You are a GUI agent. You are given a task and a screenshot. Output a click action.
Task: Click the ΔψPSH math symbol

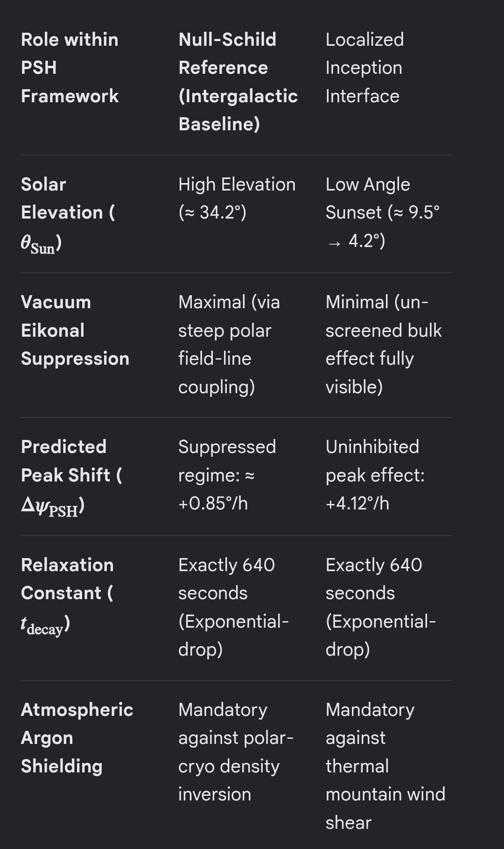[x=49, y=507]
